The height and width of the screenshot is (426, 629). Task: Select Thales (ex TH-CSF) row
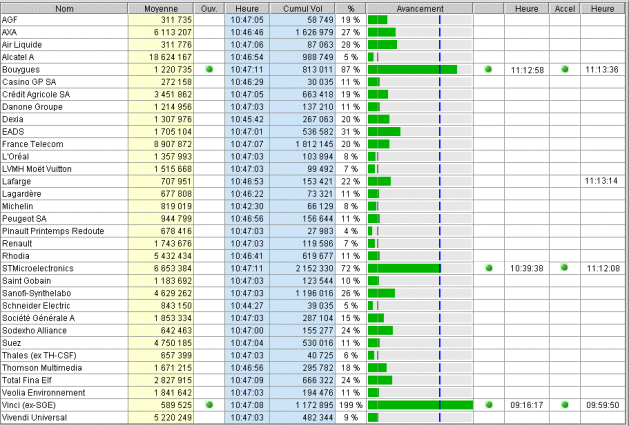(x=39, y=355)
